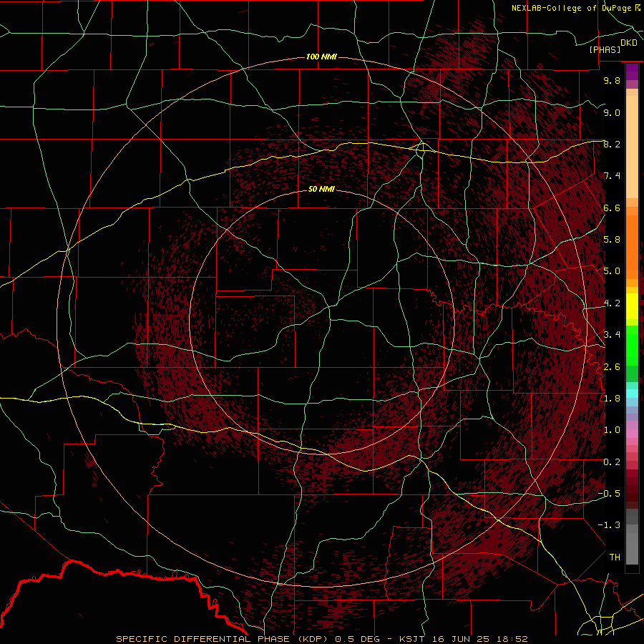644x644 pixels.
Task: Click the 2.6 value on the color scale
Action: (x=612, y=367)
